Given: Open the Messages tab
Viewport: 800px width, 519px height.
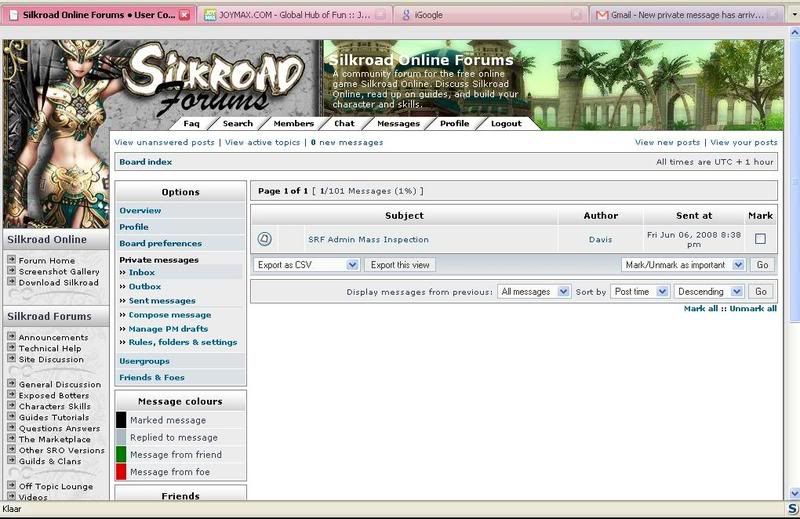Looking at the screenshot, I should click(398, 123).
